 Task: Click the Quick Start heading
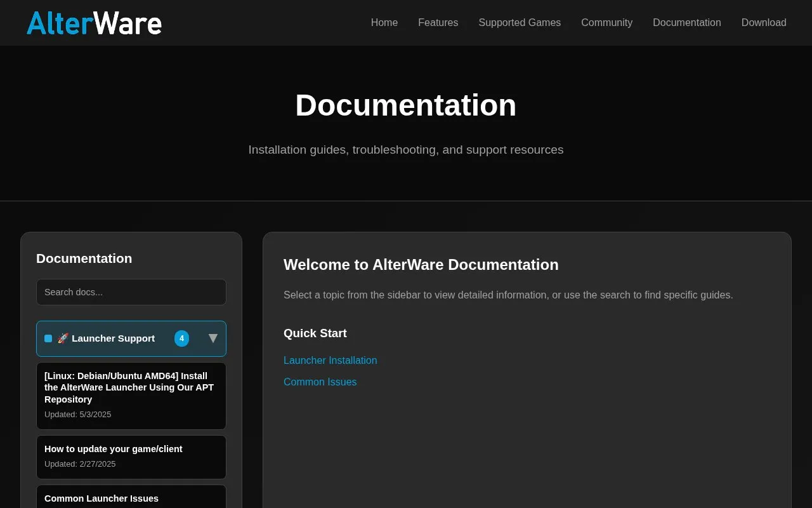pyautogui.click(x=315, y=333)
